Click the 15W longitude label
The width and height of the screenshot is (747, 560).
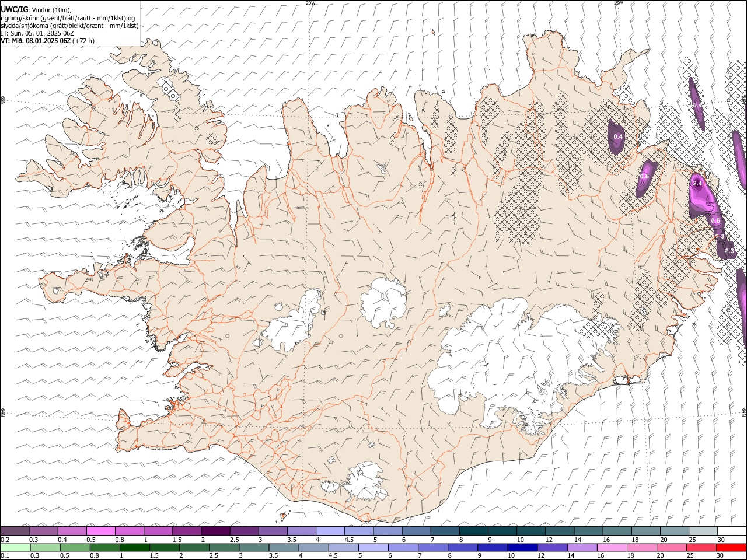tap(617, 3)
